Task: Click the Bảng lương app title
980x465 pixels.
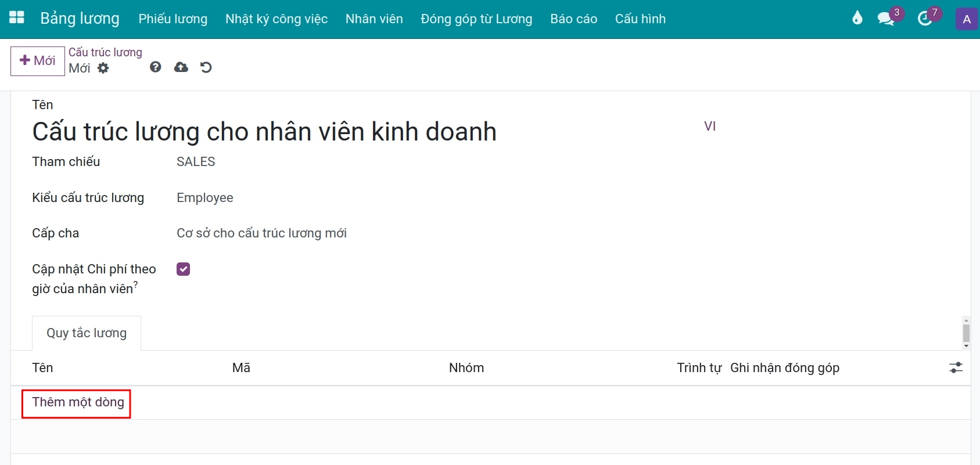Action: (80, 19)
